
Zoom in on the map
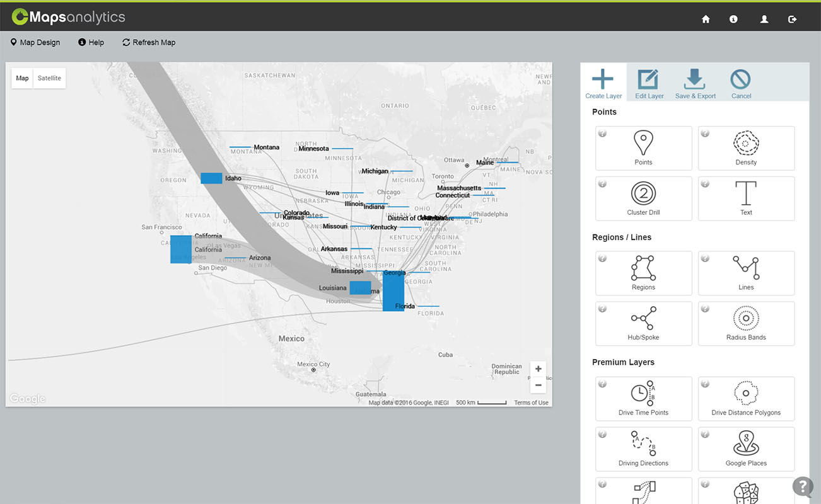point(538,369)
